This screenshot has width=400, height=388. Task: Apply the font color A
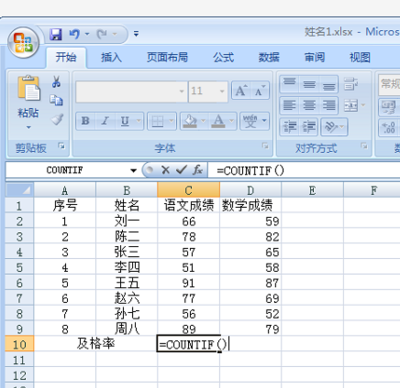(x=218, y=121)
